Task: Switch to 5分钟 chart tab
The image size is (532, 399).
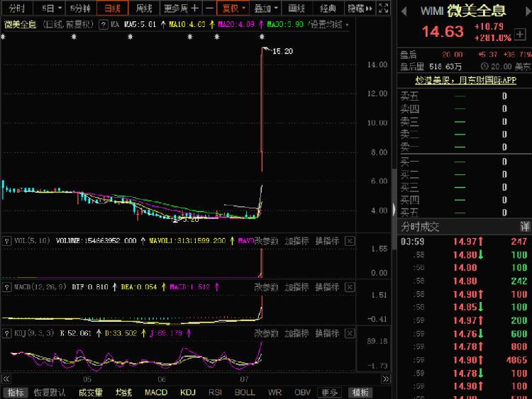Action: 80,8
